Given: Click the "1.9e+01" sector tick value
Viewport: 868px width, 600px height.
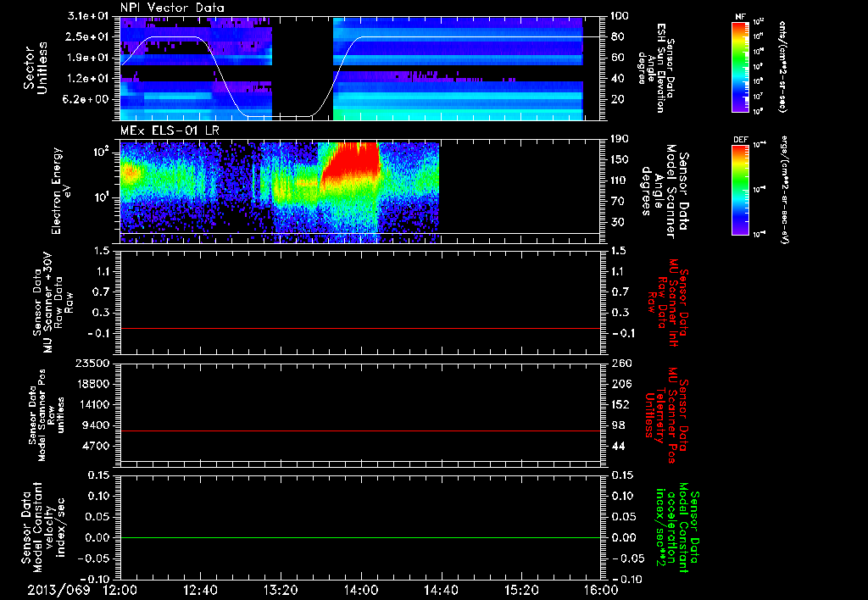Looking at the screenshot, I should [x=89, y=58].
